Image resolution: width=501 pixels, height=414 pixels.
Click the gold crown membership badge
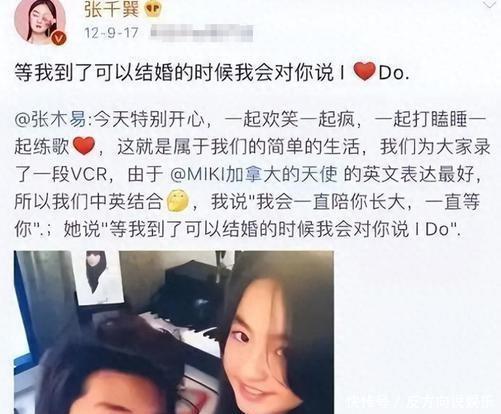pyautogui.click(x=153, y=9)
